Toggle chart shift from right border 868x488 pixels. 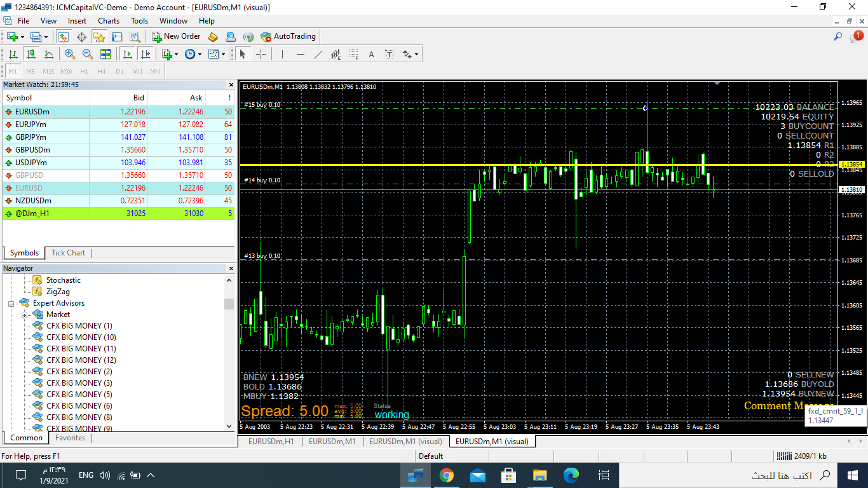point(146,54)
